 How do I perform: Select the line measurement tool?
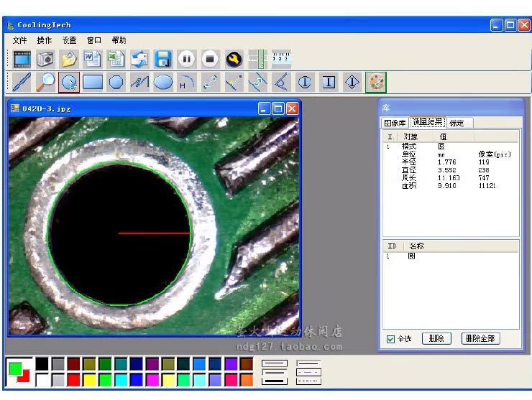tap(22, 83)
